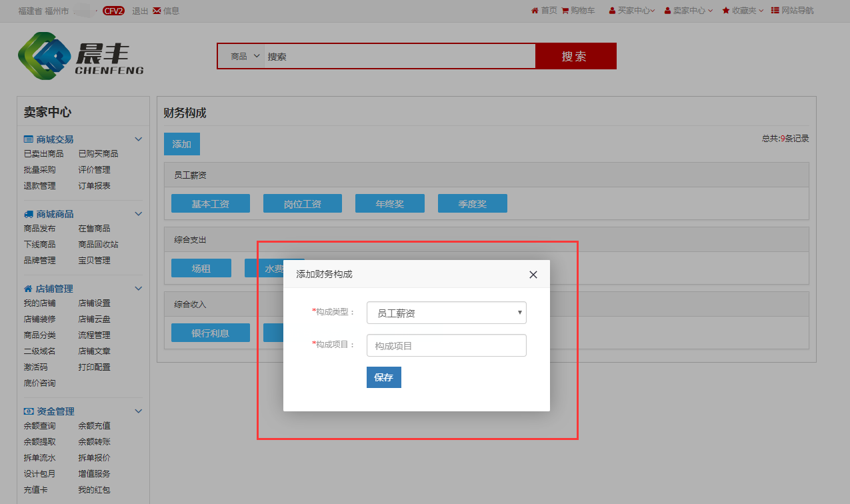850x504 pixels.
Task: Click the favorites star icon
Action: tap(726, 11)
